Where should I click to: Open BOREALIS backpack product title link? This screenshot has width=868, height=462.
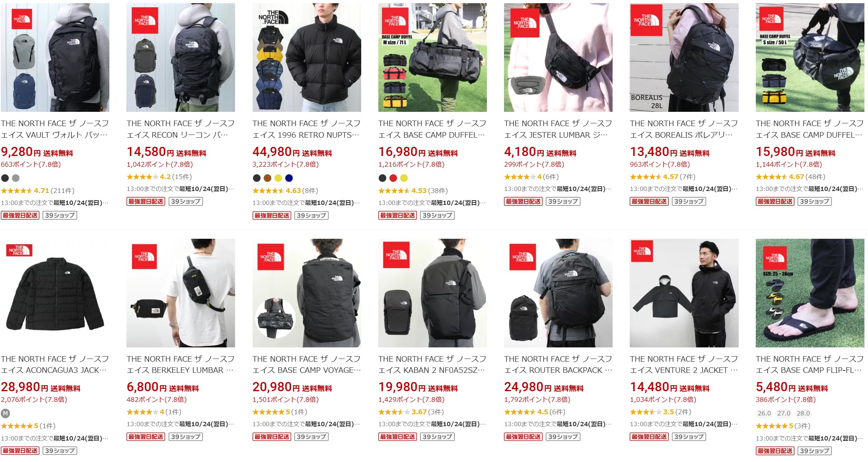[684, 129]
